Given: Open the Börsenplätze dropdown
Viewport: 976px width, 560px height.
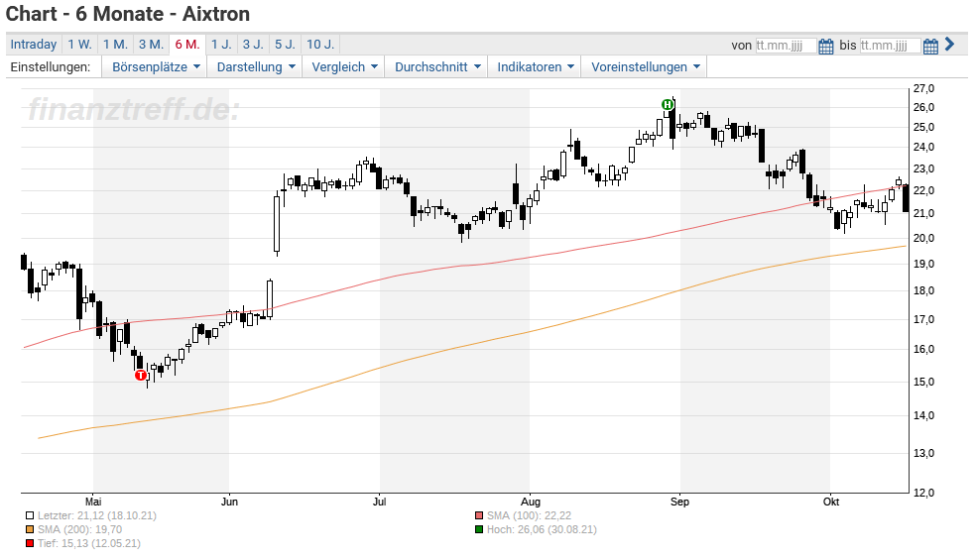Looking at the screenshot, I should coord(156,66).
